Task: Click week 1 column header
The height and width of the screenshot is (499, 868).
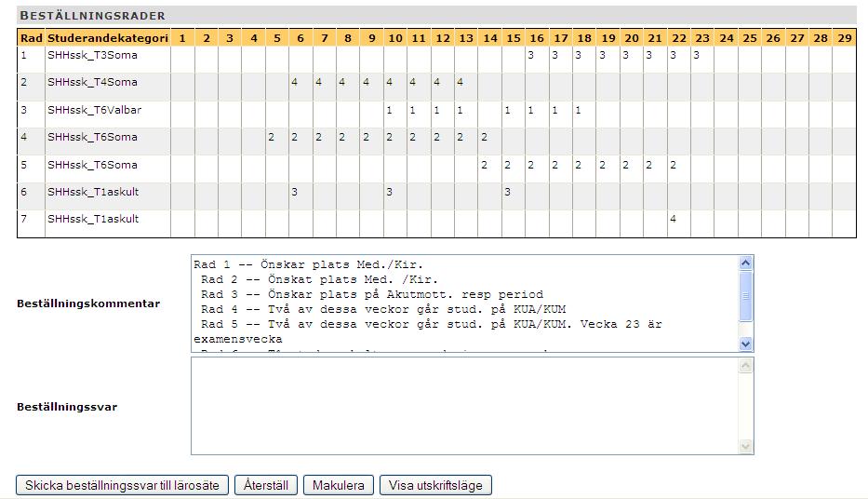Action: [182, 37]
